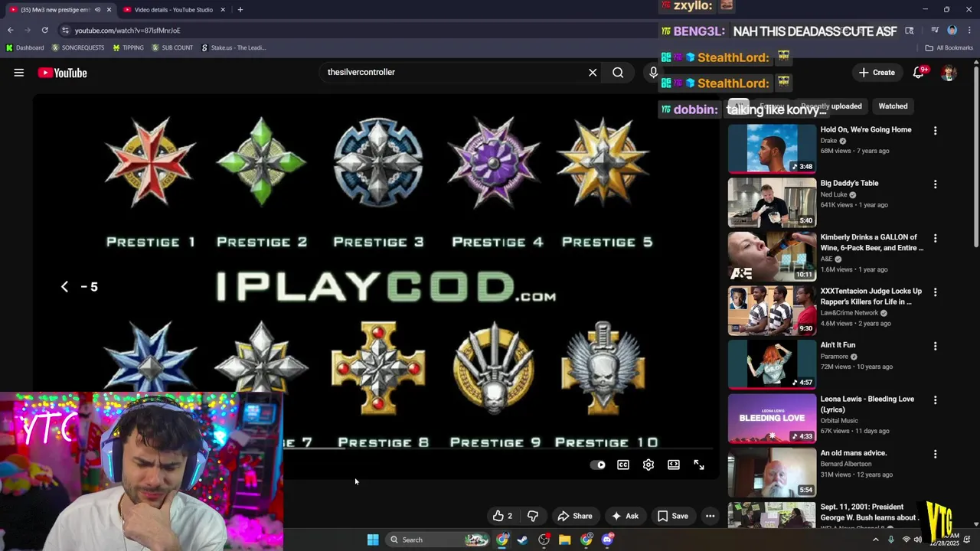
Task: Like the video
Action: [x=502, y=516]
